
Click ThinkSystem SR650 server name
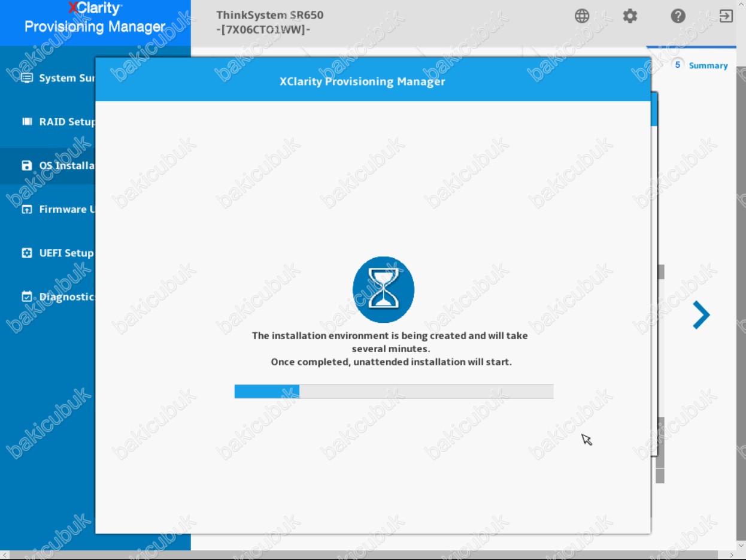(x=270, y=15)
